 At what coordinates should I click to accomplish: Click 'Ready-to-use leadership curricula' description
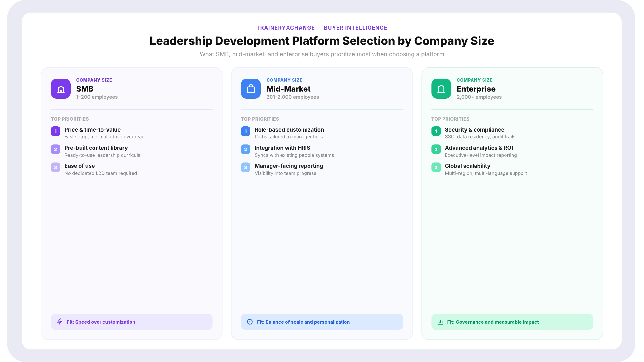point(103,155)
